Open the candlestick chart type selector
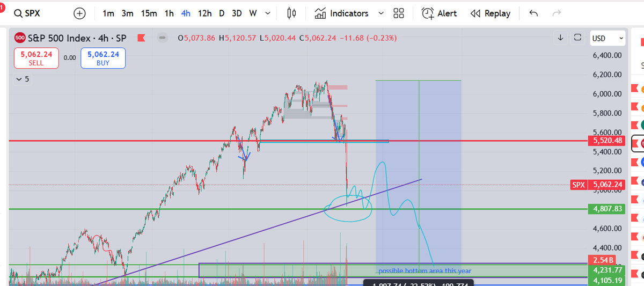Image resolution: width=644 pixels, height=286 pixels. pos(291,13)
